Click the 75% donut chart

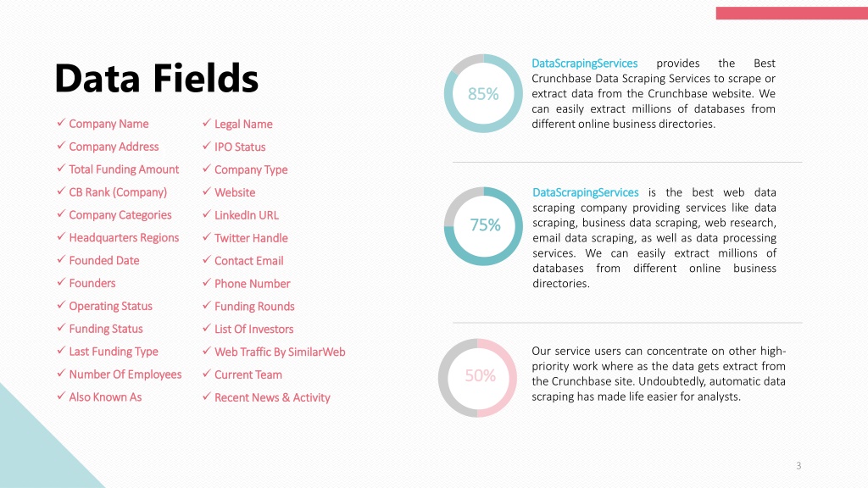(483, 225)
